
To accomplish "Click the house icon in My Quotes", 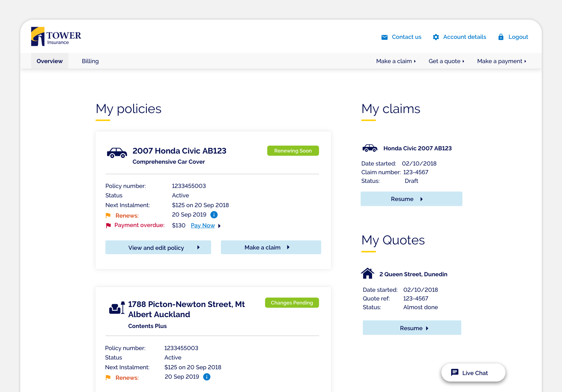I will [368, 273].
